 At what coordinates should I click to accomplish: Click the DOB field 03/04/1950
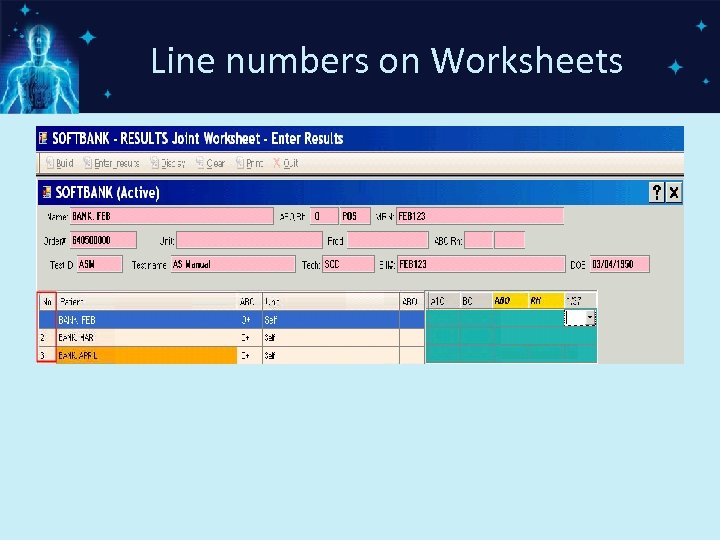click(620, 264)
